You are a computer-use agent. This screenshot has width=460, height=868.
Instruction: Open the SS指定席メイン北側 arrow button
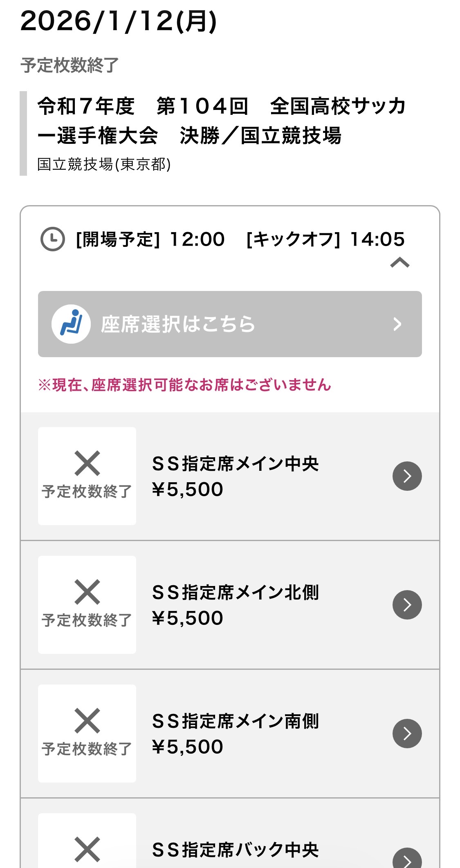coord(407,605)
